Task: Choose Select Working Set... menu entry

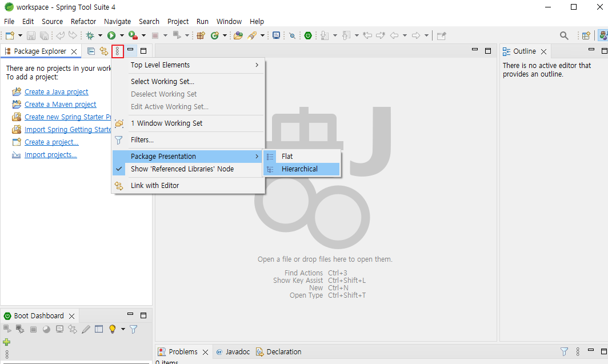Action: [x=189, y=81]
